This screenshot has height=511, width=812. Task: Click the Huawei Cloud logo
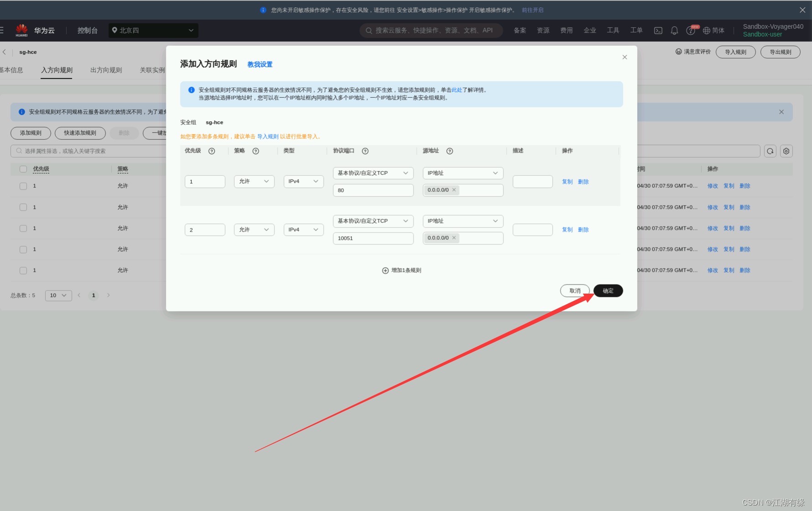point(21,30)
